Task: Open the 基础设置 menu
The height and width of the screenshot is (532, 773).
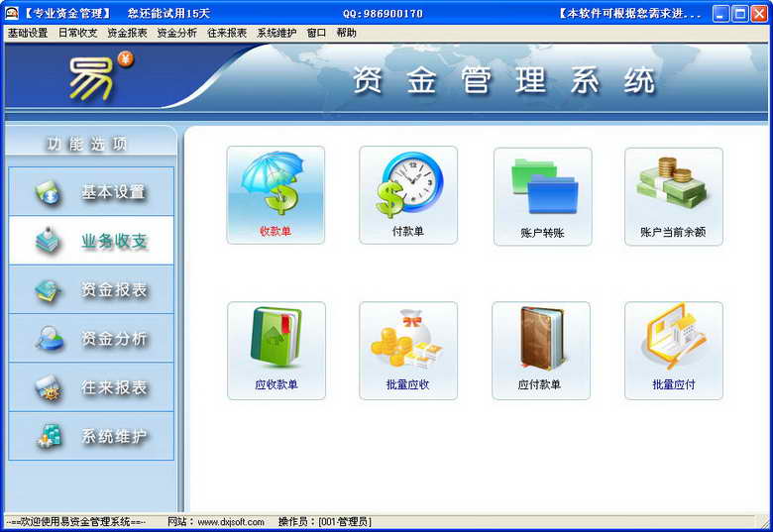Action: tap(28, 33)
